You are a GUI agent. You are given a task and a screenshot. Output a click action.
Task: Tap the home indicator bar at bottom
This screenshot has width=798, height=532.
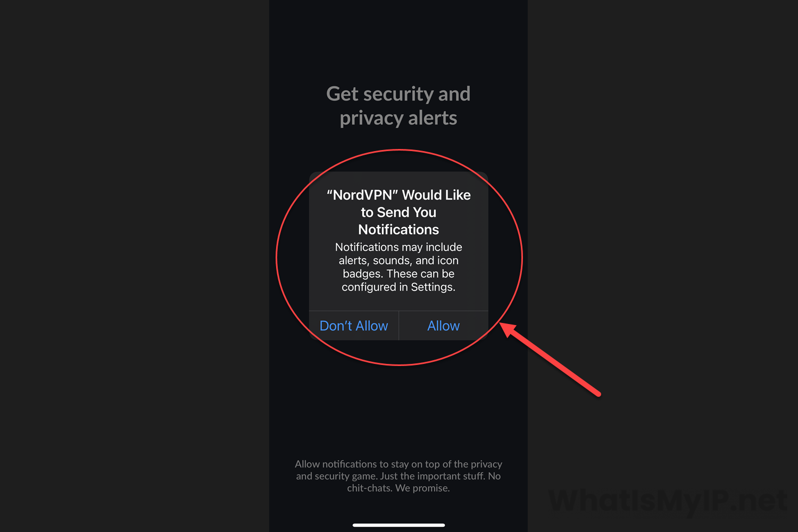[x=398, y=525]
